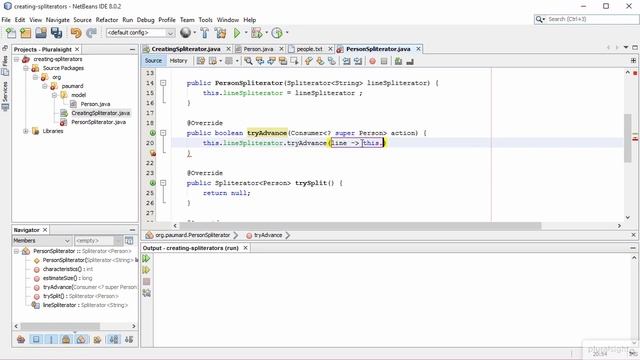Collapse the tryAdvance method code fold
Viewport: 640px width, 360px height.
pyautogui.click(x=163, y=133)
